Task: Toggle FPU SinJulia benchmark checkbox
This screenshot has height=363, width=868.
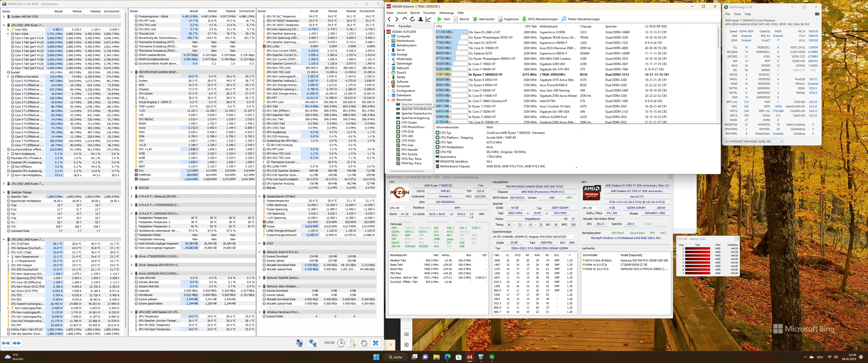Action: click(398, 154)
